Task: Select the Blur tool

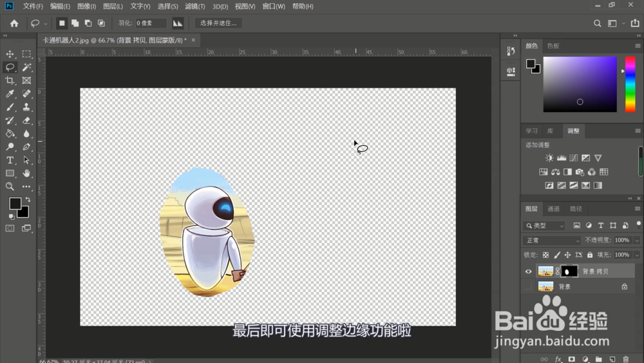Action: pyautogui.click(x=26, y=133)
